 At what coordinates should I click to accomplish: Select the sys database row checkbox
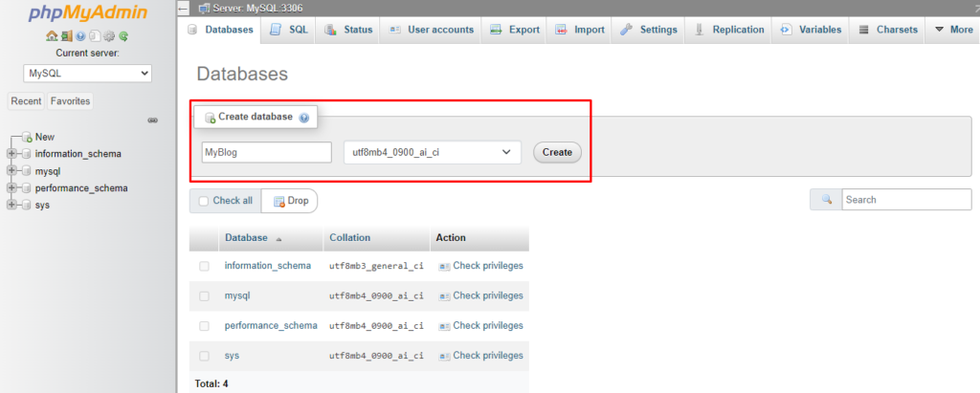205,356
